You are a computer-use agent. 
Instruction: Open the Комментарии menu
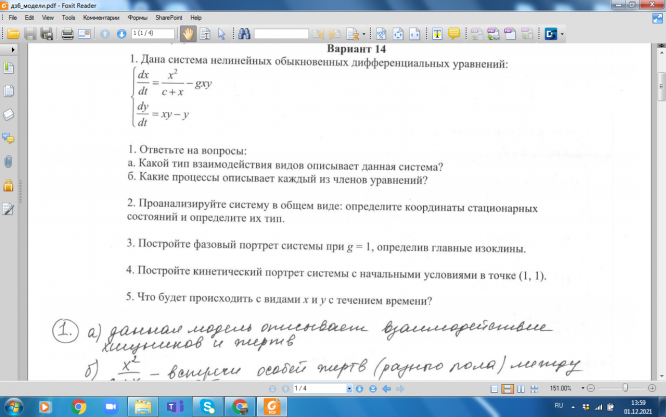(101, 17)
